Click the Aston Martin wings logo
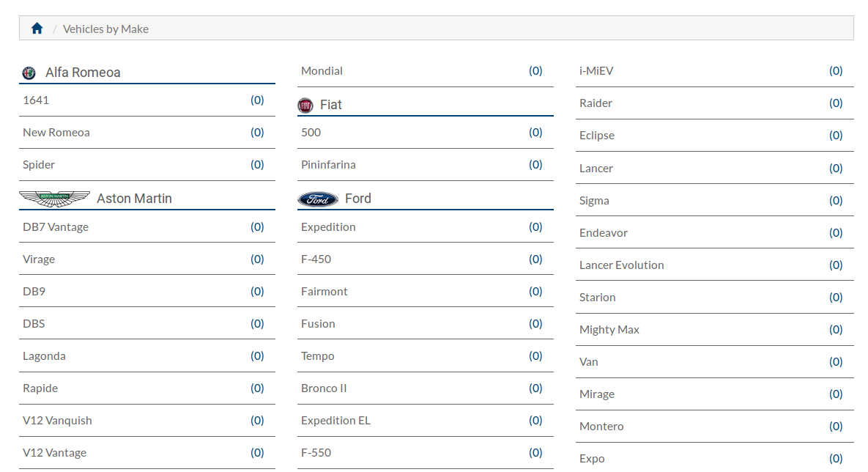Viewport: 868px width, 472px height. click(54, 199)
